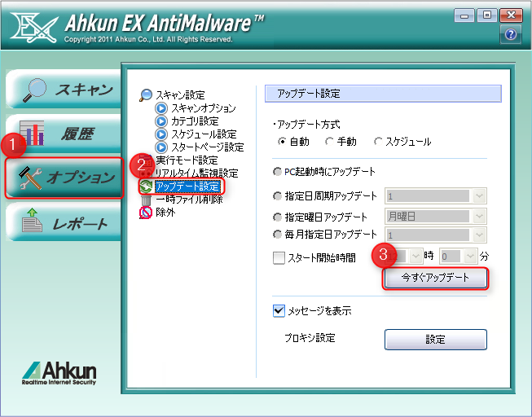This screenshot has height=417, width=532.
Task: Select カテゴリ設定 tree entry
Action: click(x=195, y=121)
